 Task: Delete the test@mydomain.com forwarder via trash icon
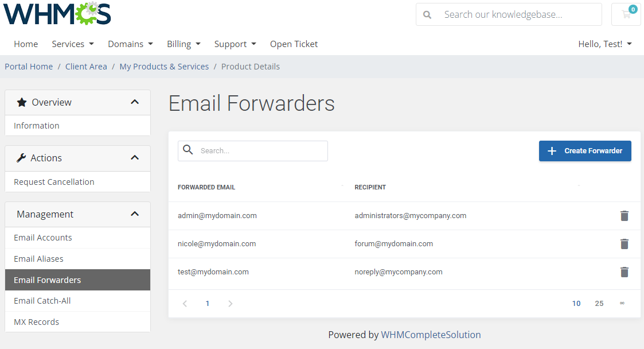coord(625,272)
